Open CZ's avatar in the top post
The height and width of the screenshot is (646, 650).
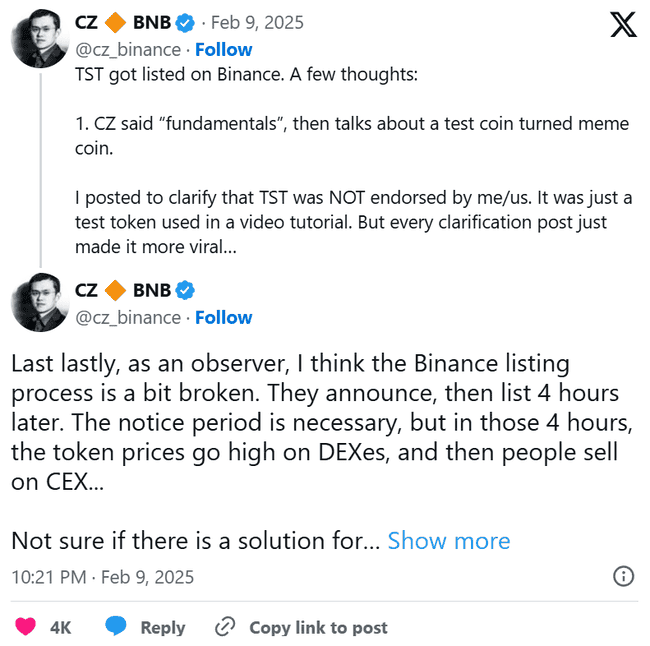(38, 40)
